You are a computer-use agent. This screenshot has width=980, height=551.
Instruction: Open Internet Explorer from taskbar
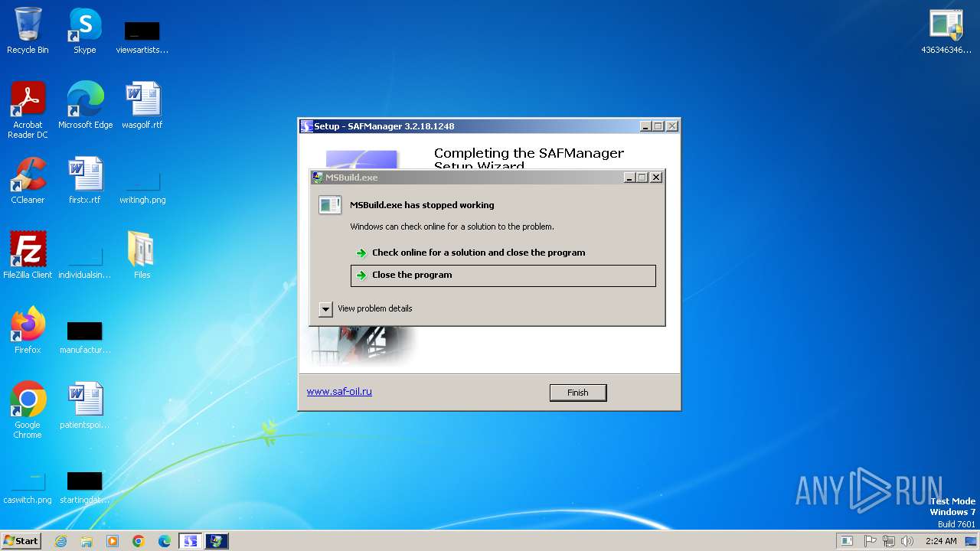(x=60, y=541)
